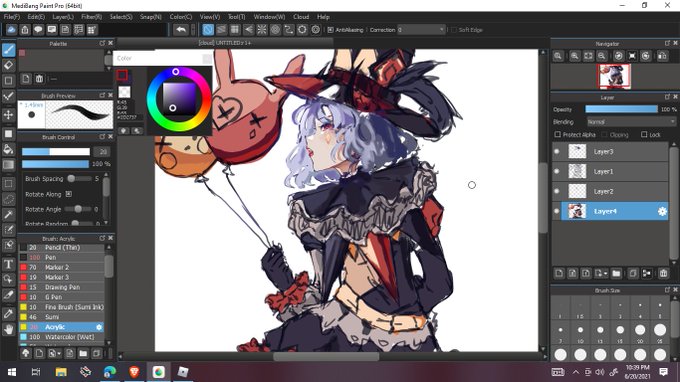Zoom in using Navigator panel icon
680x382 pixels.
click(x=575, y=56)
